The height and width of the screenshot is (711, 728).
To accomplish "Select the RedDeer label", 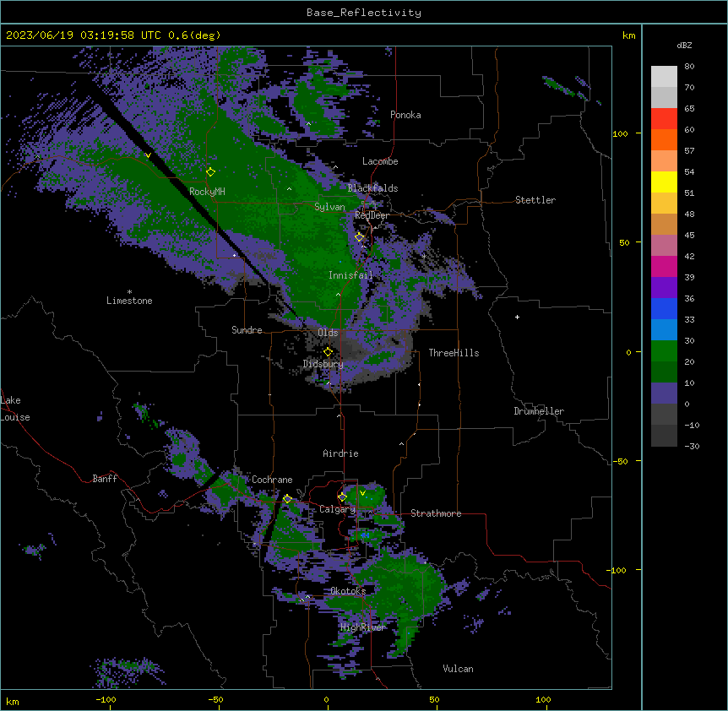I will [x=372, y=215].
